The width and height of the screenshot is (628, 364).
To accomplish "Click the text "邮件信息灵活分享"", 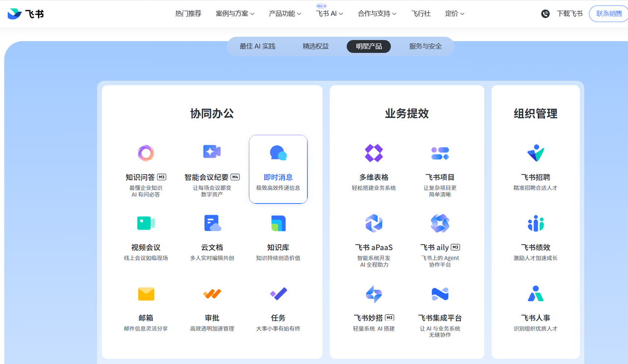I will coord(146,329).
